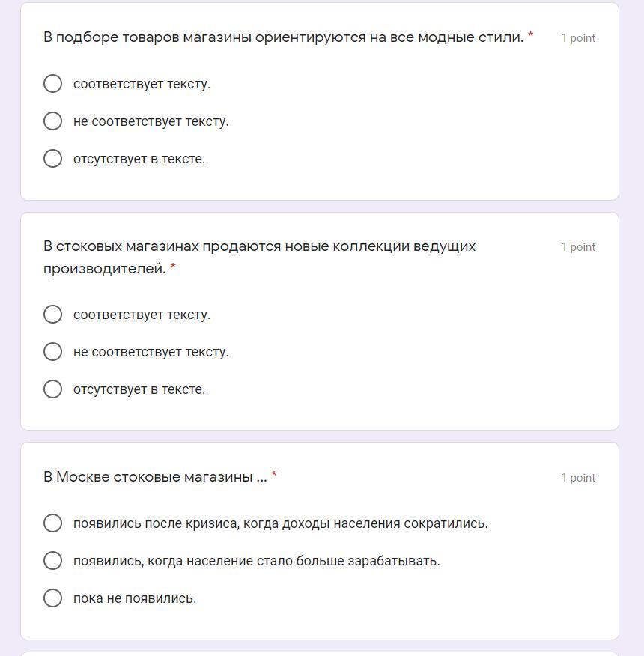This screenshot has height=656, width=644.
Task: Choose 'отсутствует в тексте' radio under новые коллекции question
Action: point(52,389)
